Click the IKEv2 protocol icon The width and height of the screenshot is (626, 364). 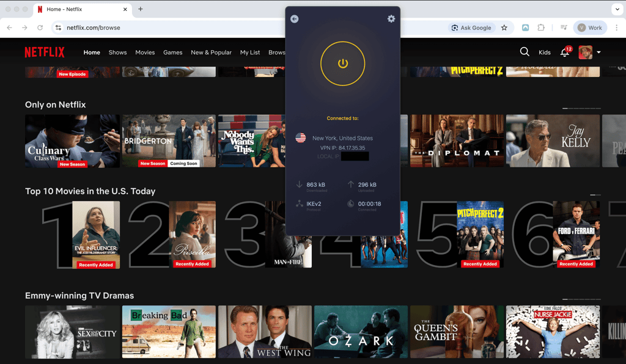(x=300, y=203)
